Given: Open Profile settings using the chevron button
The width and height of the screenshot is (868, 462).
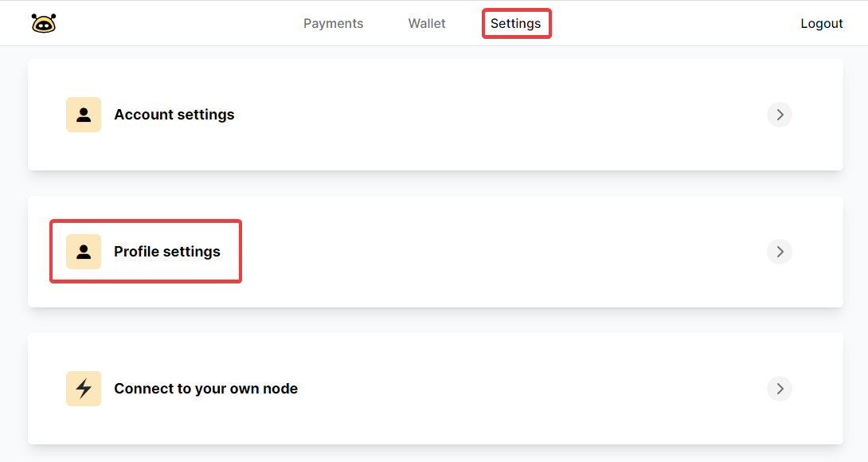Looking at the screenshot, I should (x=780, y=252).
